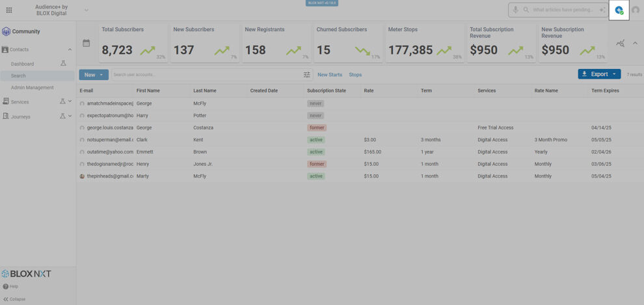Click the '3 Month Promo' rate name cell

click(x=551, y=140)
